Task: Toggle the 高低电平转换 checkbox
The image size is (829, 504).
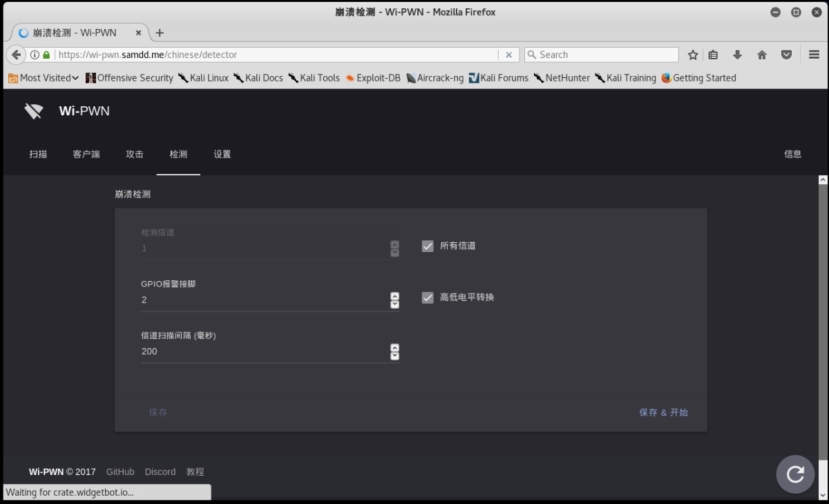Action: [428, 298]
